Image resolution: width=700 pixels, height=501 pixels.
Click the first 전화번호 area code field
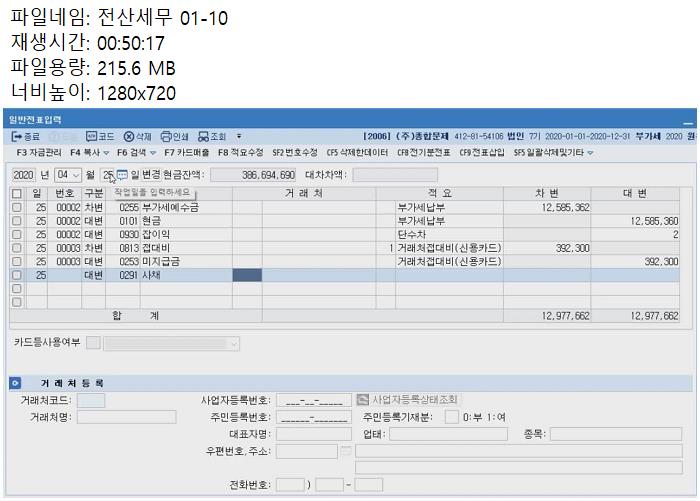pos(291,485)
